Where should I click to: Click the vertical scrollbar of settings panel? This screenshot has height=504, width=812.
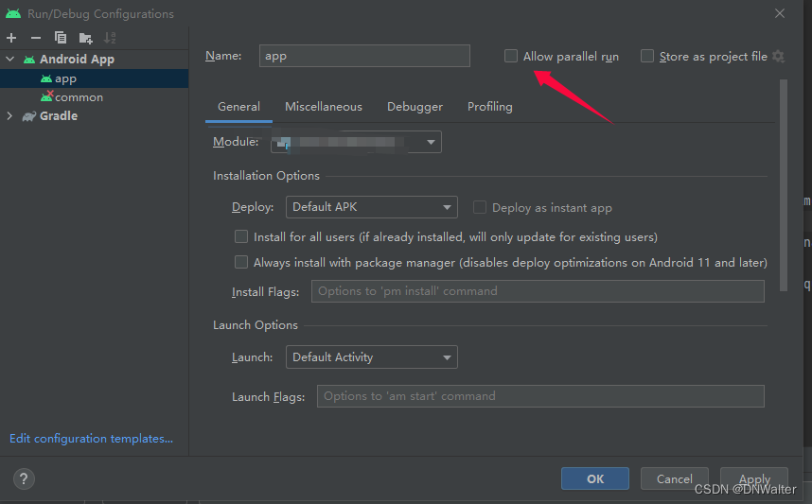783,185
